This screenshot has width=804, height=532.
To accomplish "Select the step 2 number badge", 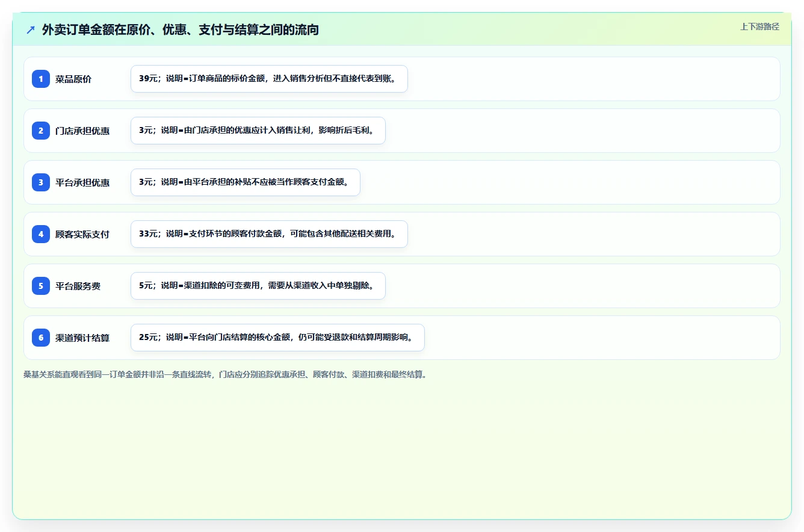I will [x=41, y=131].
